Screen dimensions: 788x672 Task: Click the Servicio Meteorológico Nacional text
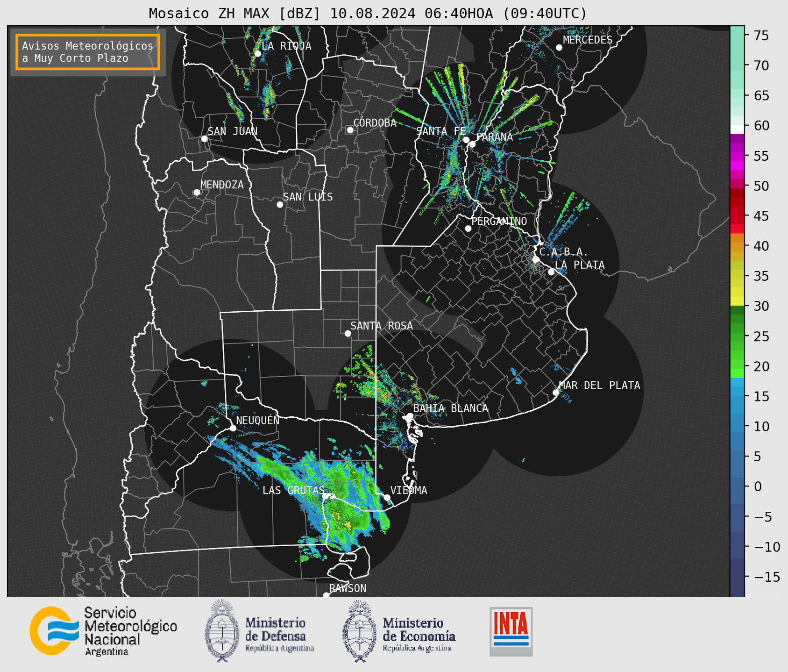(130, 631)
